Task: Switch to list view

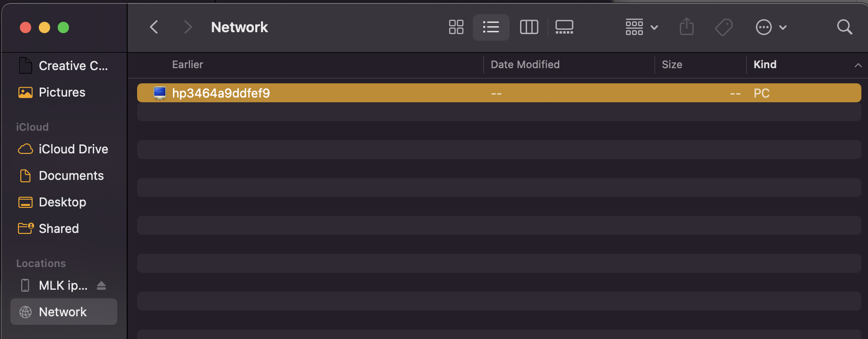Action: [491, 27]
